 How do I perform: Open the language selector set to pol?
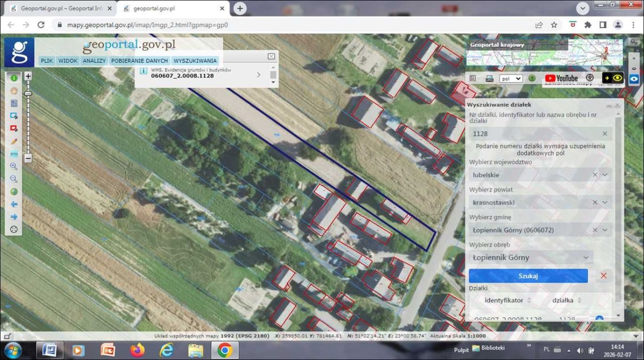pyautogui.click(x=511, y=78)
